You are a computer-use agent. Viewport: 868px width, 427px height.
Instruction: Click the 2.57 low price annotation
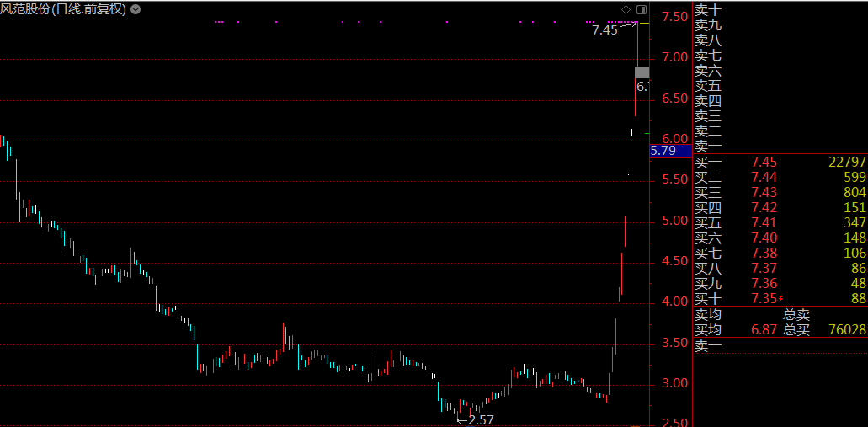[x=480, y=419]
